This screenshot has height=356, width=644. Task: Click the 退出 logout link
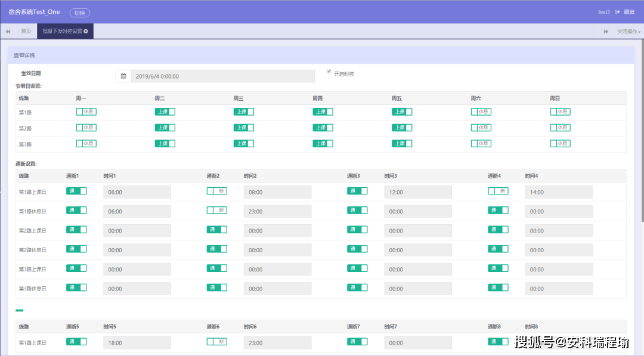[x=629, y=12]
